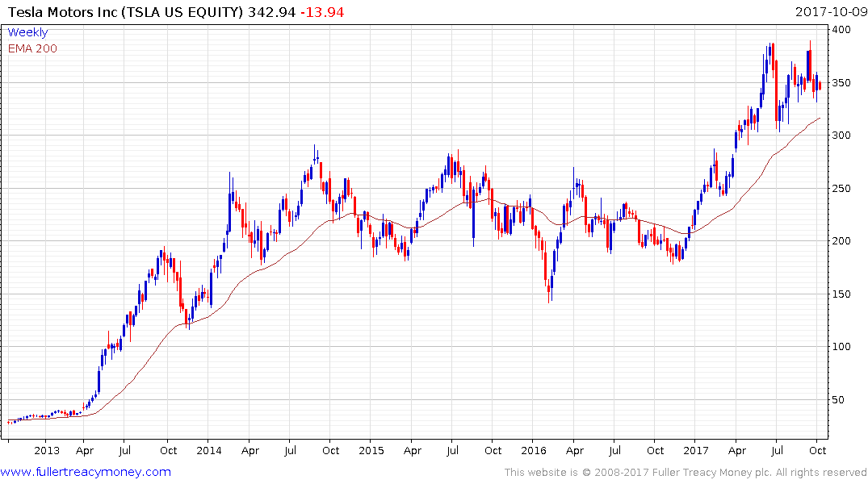868x484 pixels.
Task: Click the 100 price axis label
Action: (841, 346)
